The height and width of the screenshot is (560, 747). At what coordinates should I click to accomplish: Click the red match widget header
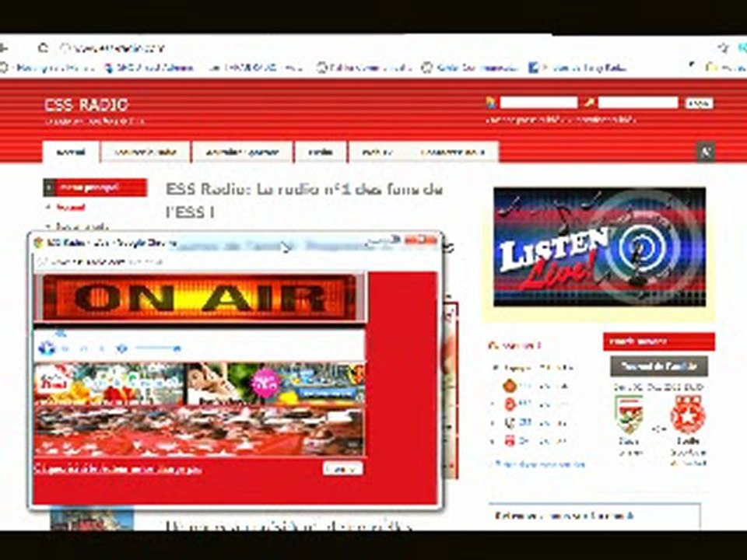point(659,341)
